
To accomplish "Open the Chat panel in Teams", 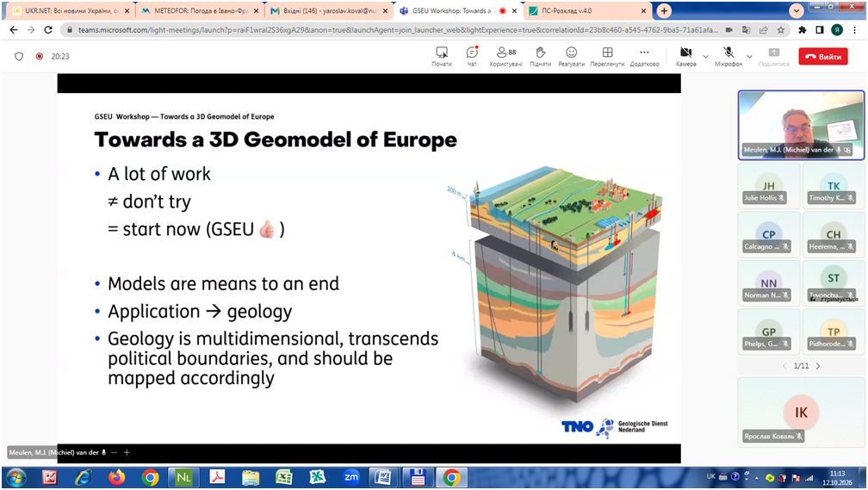I will [472, 57].
